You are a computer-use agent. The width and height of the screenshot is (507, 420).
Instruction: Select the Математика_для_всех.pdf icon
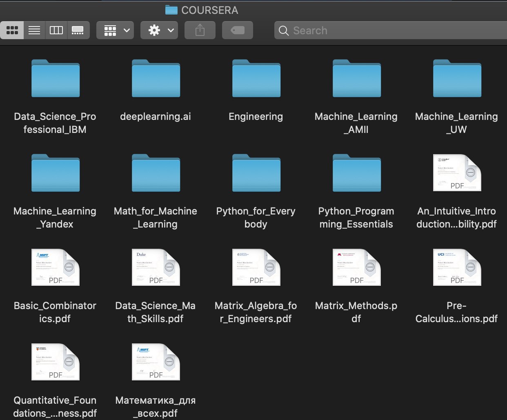pos(156,362)
